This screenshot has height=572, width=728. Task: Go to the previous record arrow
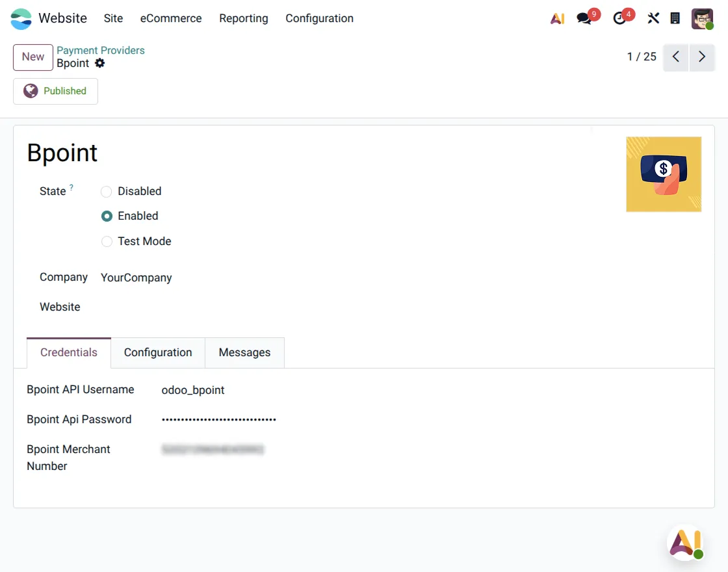pyautogui.click(x=676, y=57)
